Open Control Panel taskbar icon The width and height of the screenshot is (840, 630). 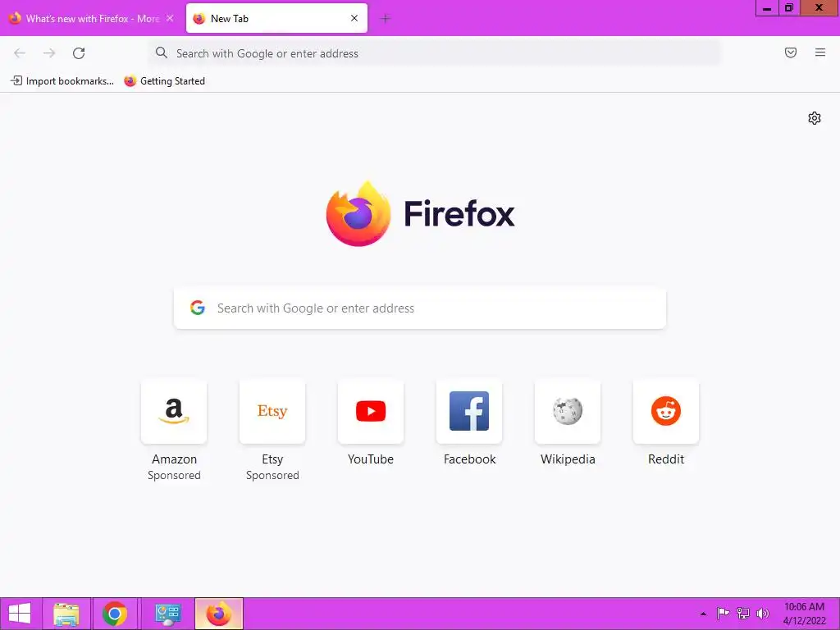pyautogui.click(x=167, y=614)
